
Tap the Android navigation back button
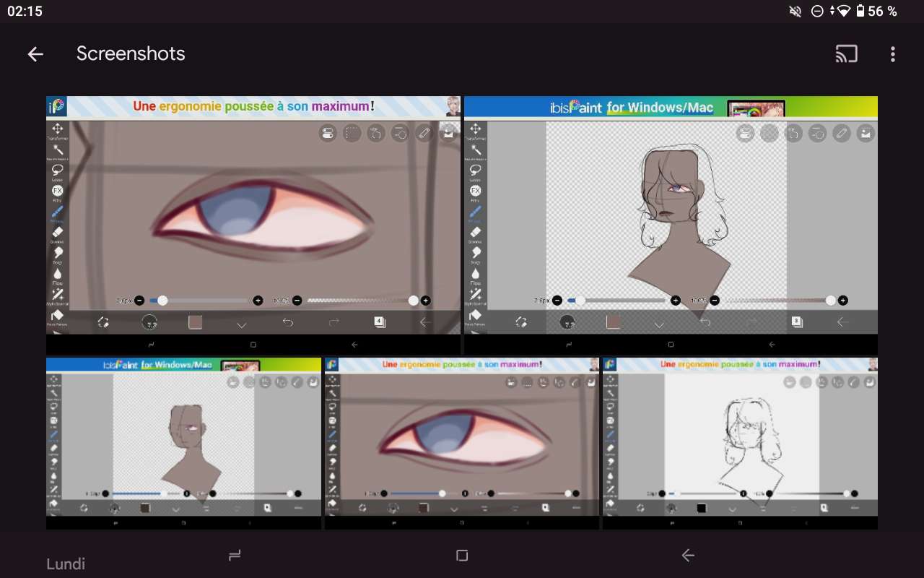688,555
